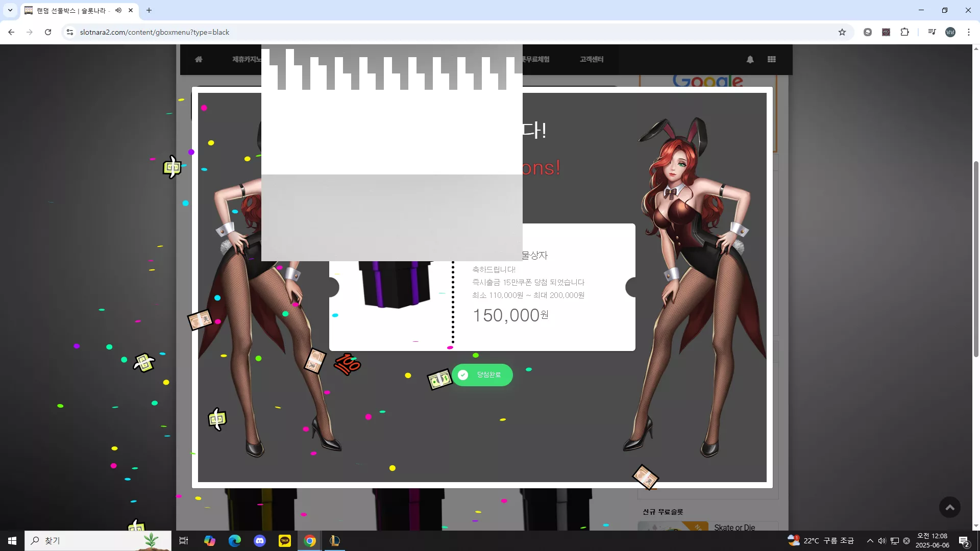Click the taskbar 찾기 search box
This screenshot has height=551, width=980.
click(x=98, y=541)
